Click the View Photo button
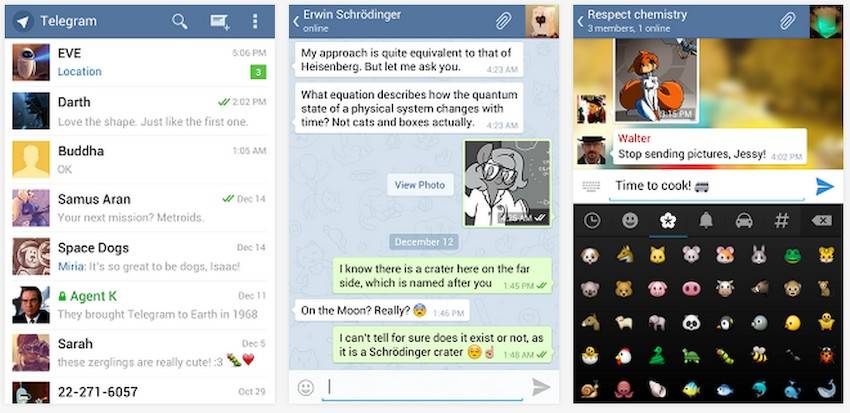This screenshot has height=413, width=850. point(420,185)
